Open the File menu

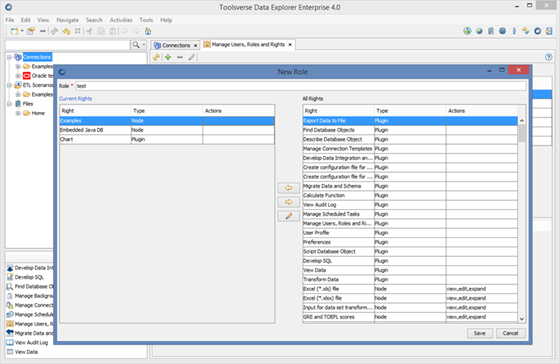[x=10, y=20]
